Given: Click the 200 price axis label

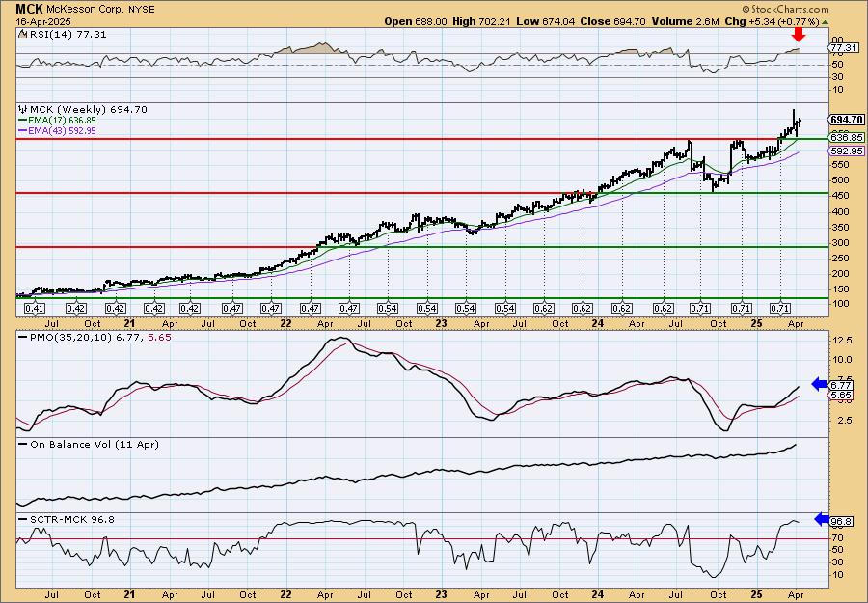Looking at the screenshot, I should tap(839, 274).
